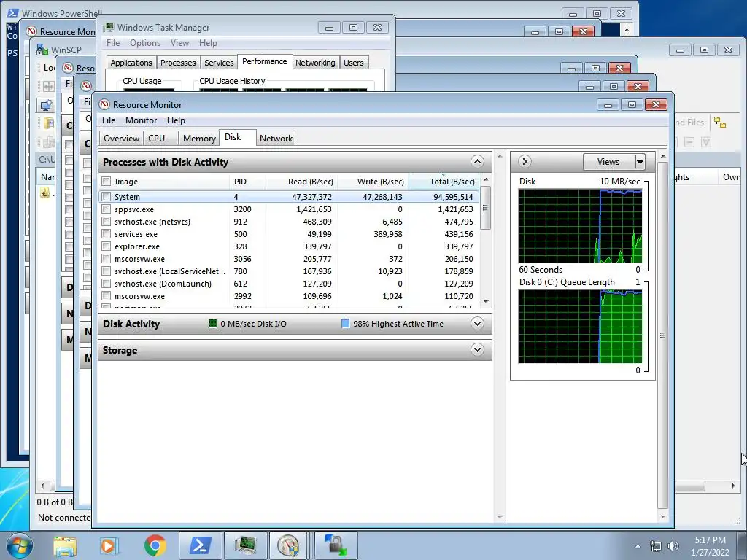Expand the Storage section
The height and width of the screenshot is (560, 747).
pos(477,349)
